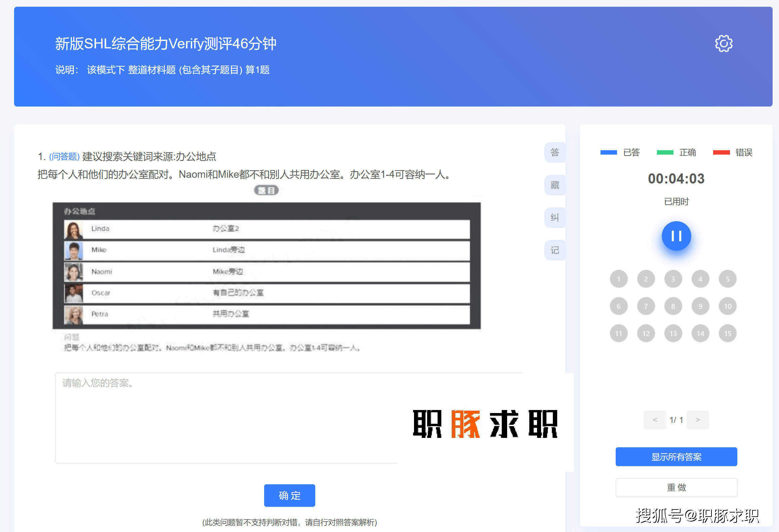The height and width of the screenshot is (532, 779).
Task: Click Linda's avatar in the office table
Action: pos(73,229)
